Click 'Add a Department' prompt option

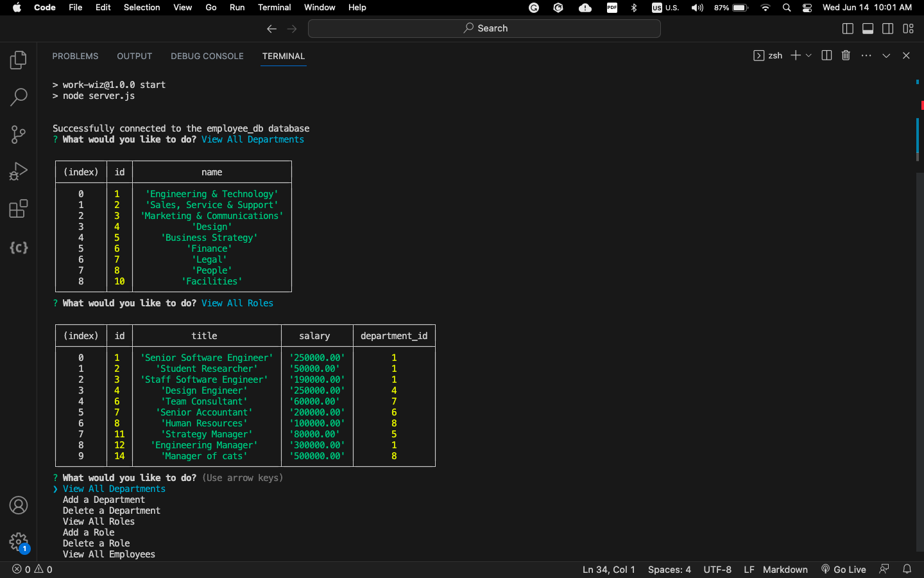point(104,500)
